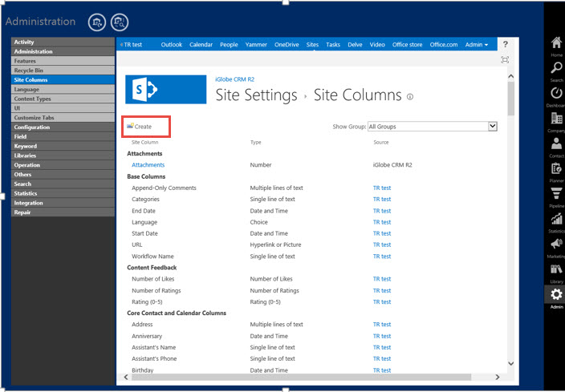This screenshot has height=392, width=565.
Task: Select Administration in the left menu
Action: 63,51
